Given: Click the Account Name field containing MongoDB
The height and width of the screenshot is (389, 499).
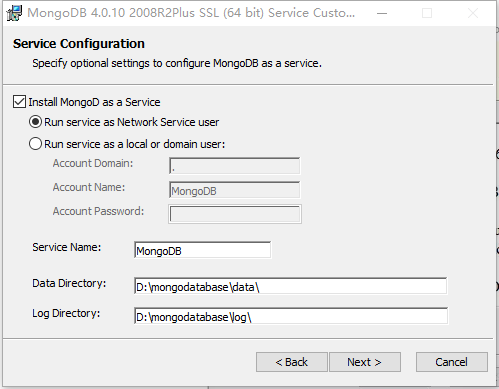Looking at the screenshot, I should [235, 190].
